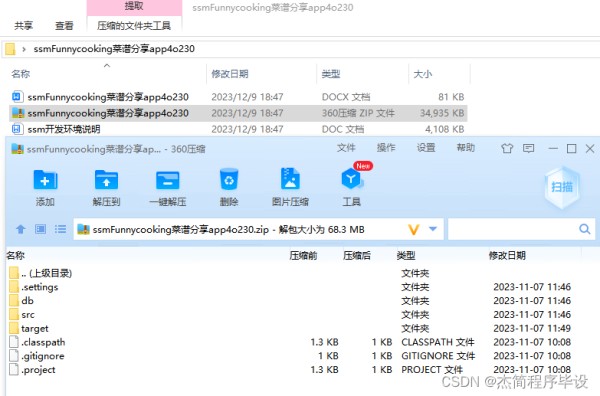This screenshot has height=396, width=600.
Task: Click the 一键解压 one-click extract icon
Action: click(x=168, y=180)
